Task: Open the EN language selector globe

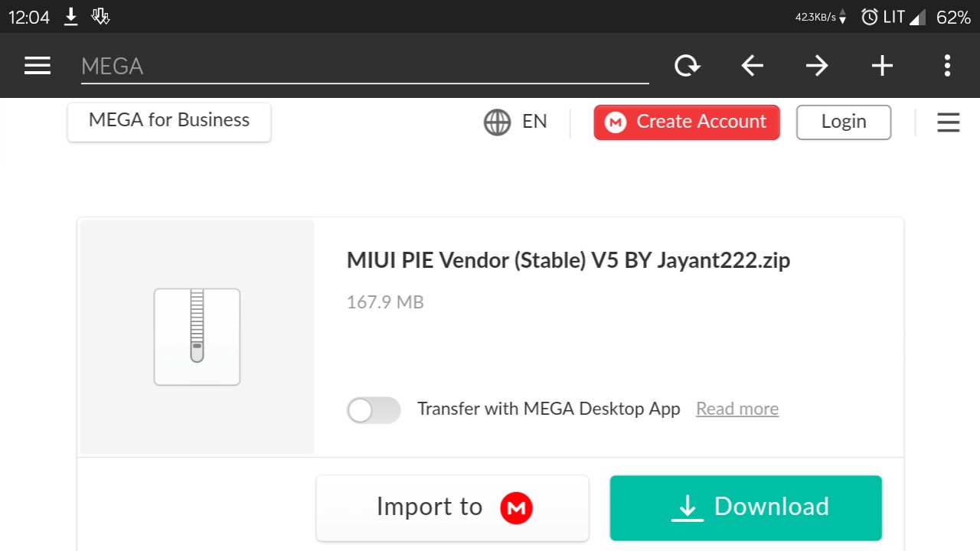Action: [515, 122]
